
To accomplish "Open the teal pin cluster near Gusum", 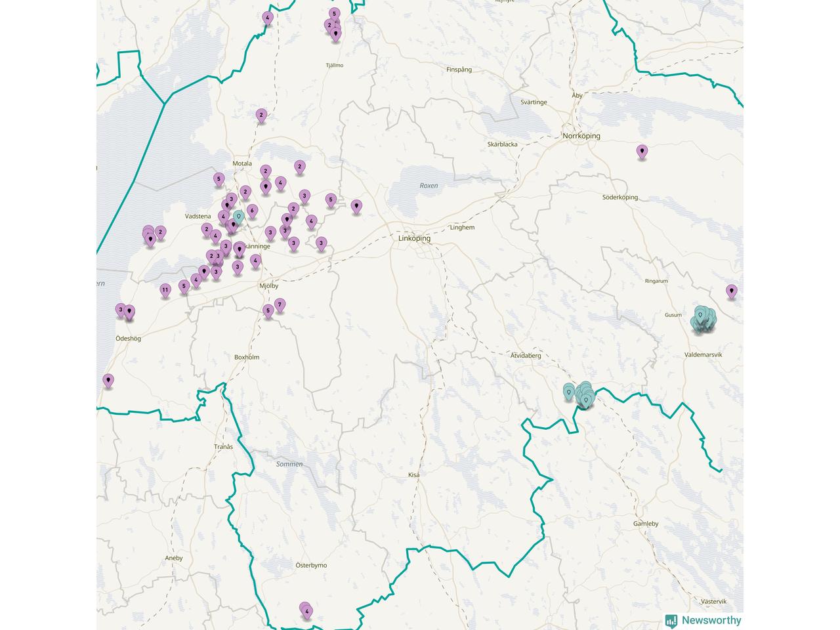I will tap(703, 319).
